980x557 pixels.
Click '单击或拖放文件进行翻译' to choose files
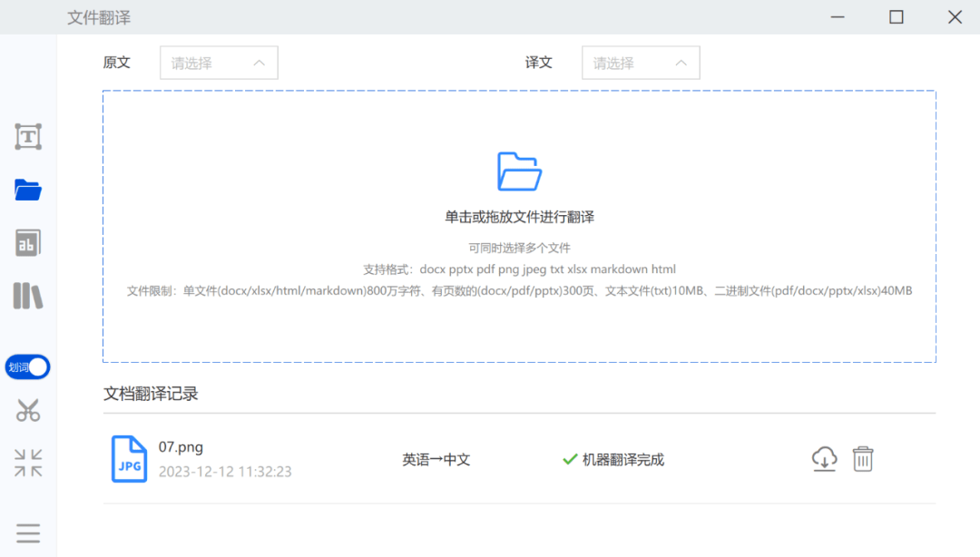click(519, 217)
